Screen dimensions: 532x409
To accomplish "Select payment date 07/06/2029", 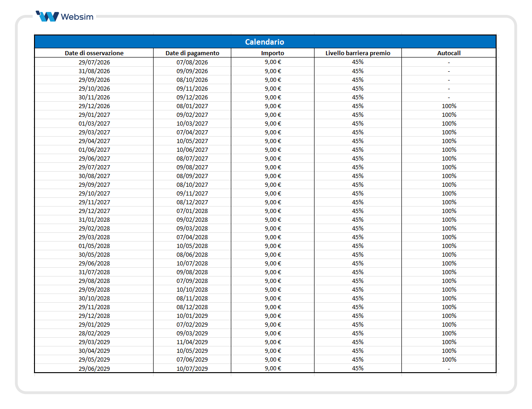I will click(192, 359).
